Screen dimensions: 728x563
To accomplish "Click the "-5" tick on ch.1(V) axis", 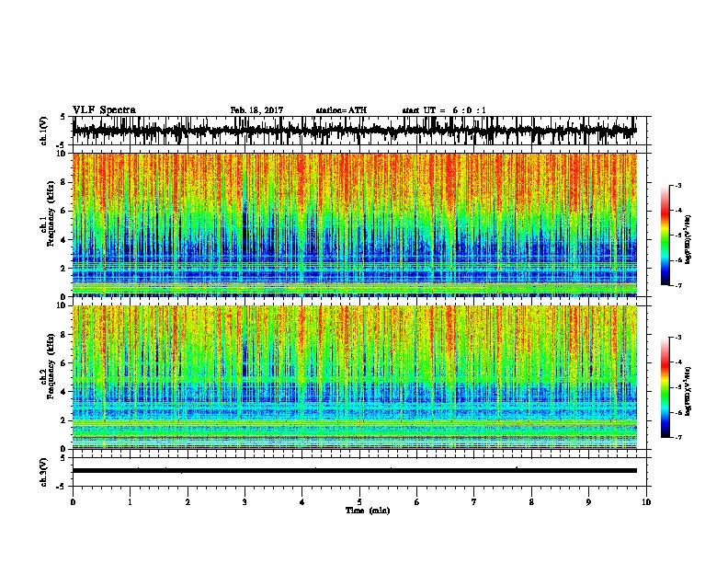I will 62,144.
